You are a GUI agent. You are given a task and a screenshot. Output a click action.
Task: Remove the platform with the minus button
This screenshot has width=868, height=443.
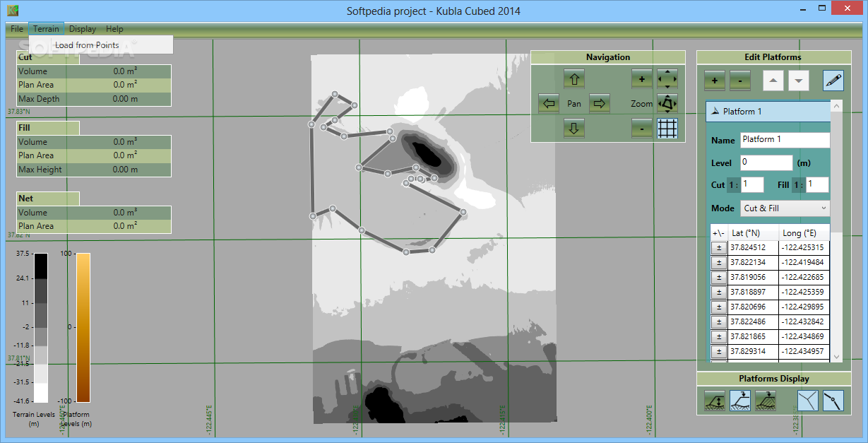pos(739,81)
